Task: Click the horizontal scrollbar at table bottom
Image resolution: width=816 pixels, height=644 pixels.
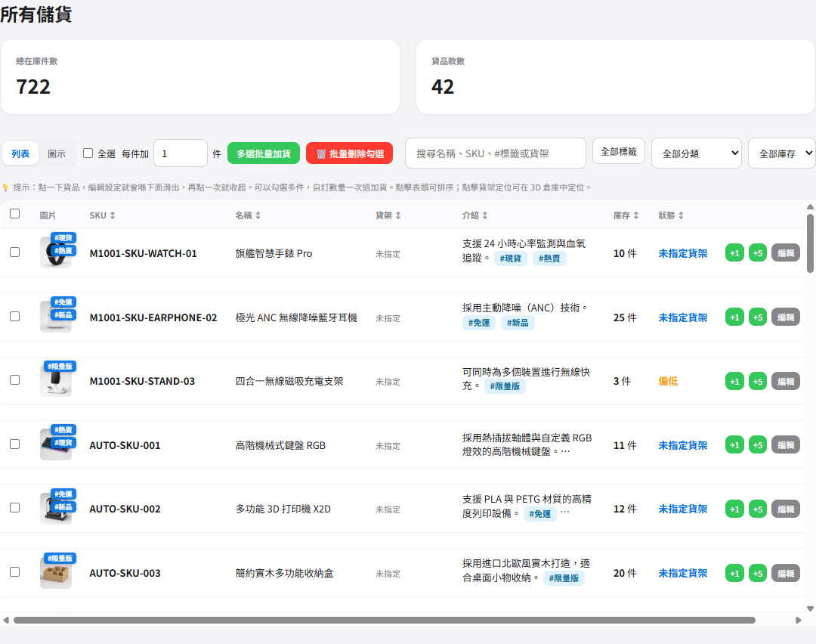Action: coord(384,620)
